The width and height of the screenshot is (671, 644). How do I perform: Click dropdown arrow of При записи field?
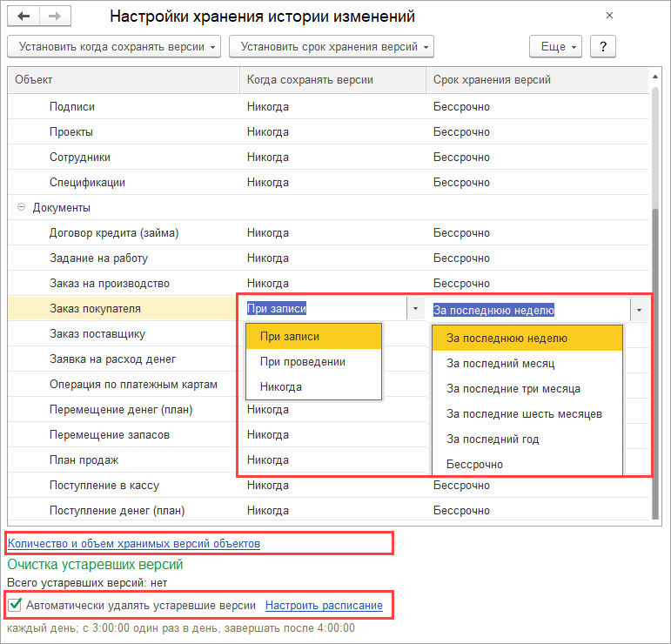pyautogui.click(x=415, y=309)
